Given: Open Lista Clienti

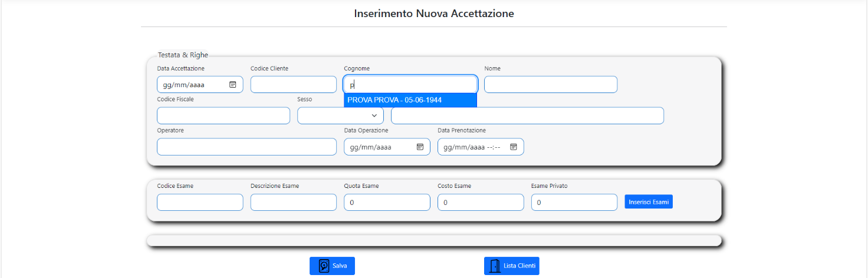Looking at the screenshot, I should click(512, 266).
